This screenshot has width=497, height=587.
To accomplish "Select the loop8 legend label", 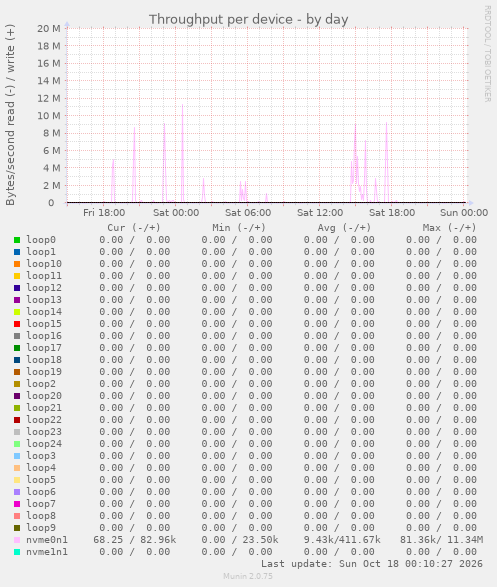I will pyautogui.click(x=41, y=515).
